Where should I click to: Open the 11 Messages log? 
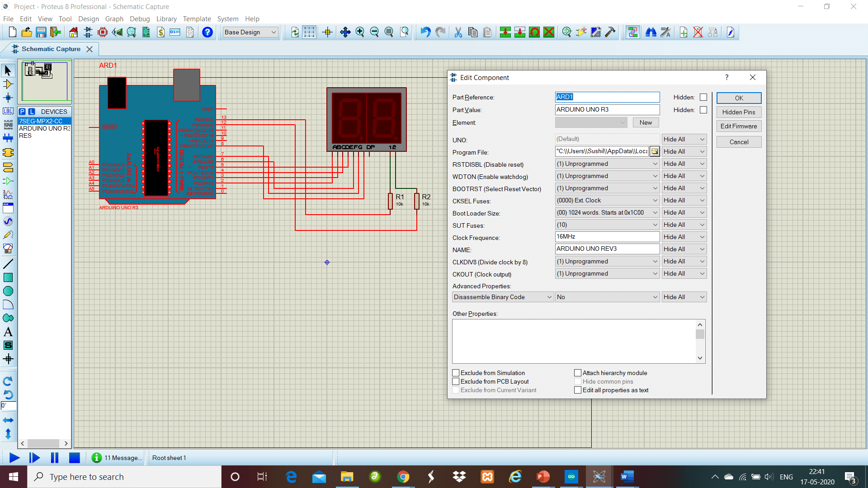[117, 458]
